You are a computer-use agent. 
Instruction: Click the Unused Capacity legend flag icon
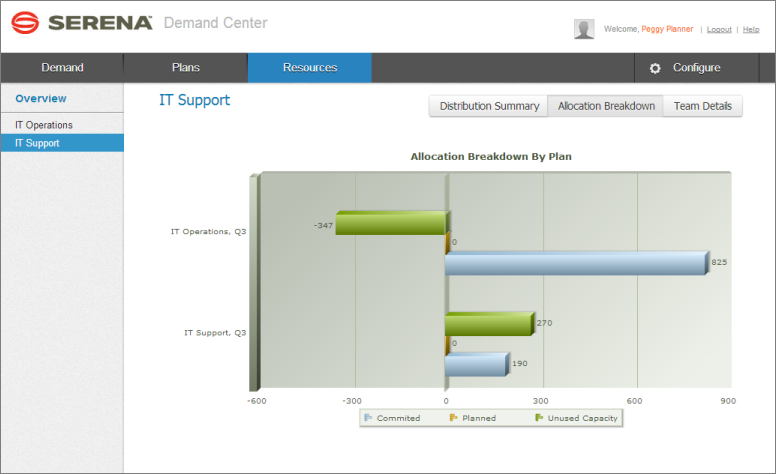tap(539, 418)
